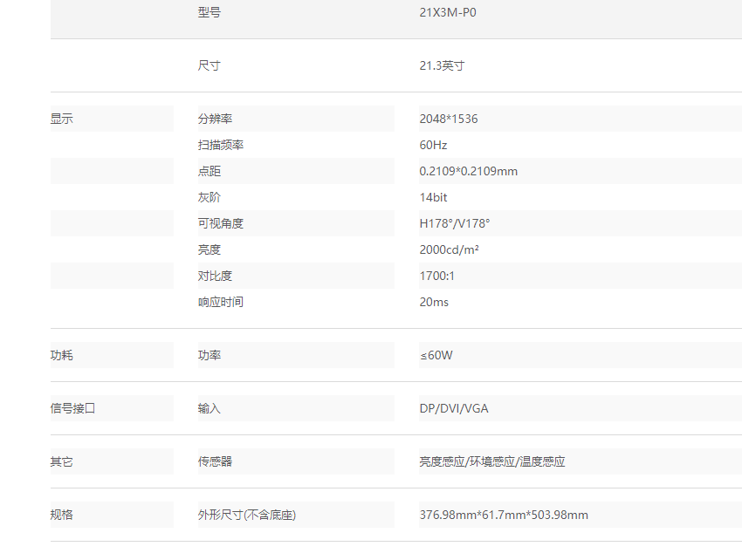Select the 20ms response time value

[x=434, y=302]
